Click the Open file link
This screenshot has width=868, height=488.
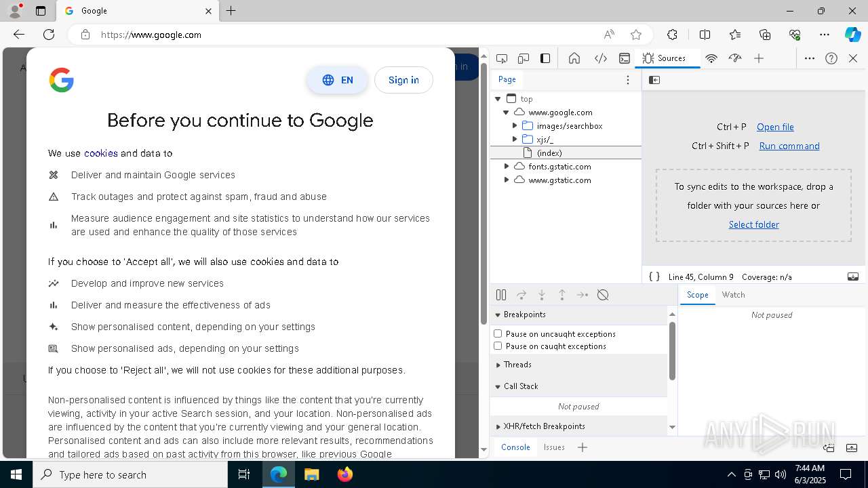(775, 127)
